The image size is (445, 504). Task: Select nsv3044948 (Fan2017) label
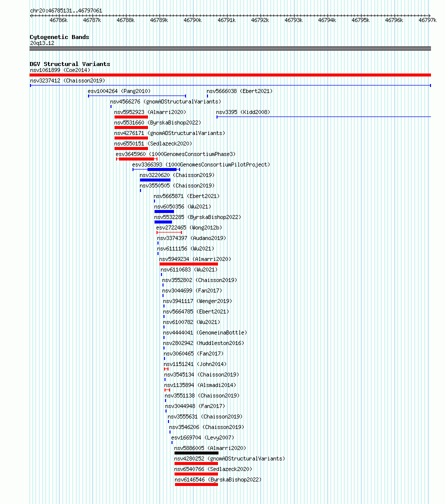[x=195, y=406]
